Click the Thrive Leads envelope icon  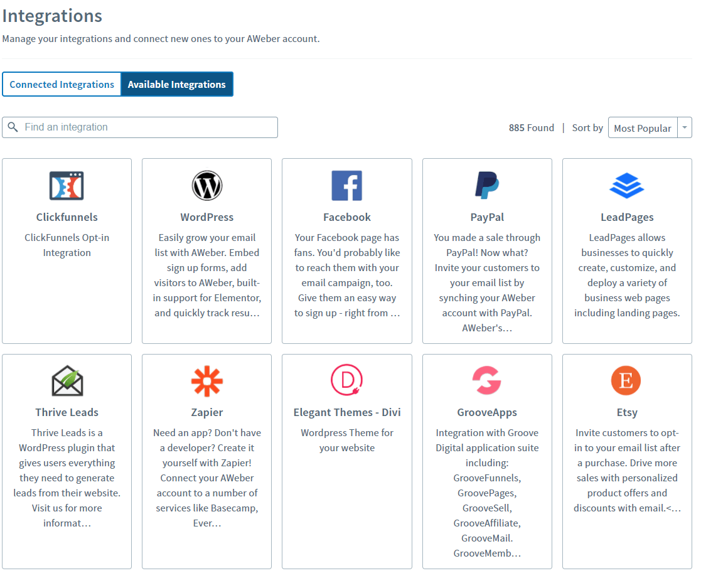pyautogui.click(x=67, y=381)
